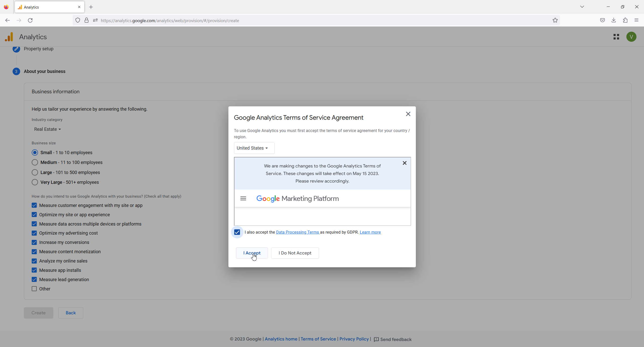Viewport: 644px width, 347px height.
Task: Bookmark this page with the star icon
Action: [555, 20]
